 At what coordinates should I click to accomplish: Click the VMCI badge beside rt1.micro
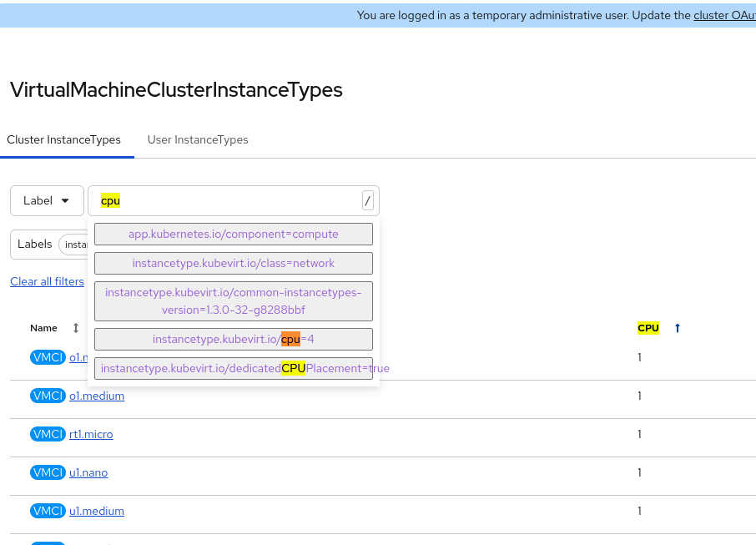coord(48,434)
